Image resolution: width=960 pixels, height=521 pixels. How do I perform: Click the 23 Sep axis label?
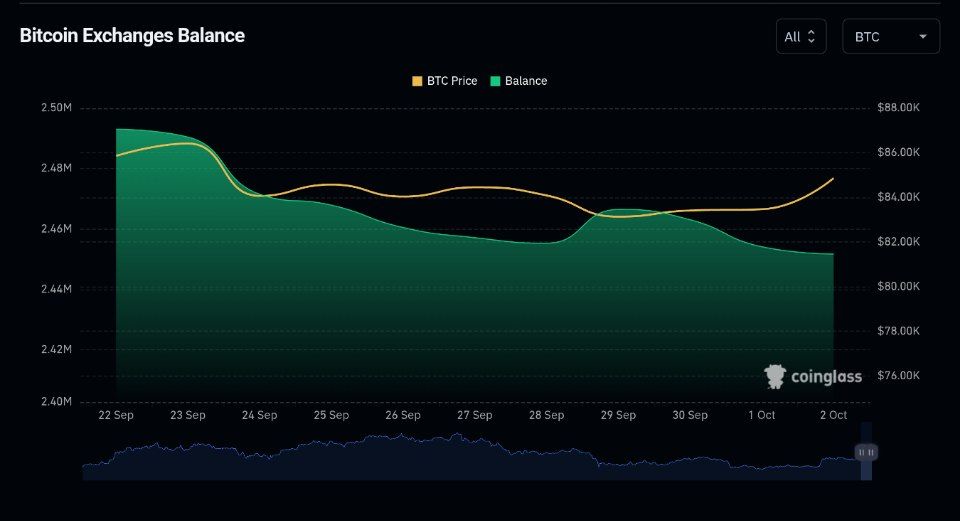(187, 415)
